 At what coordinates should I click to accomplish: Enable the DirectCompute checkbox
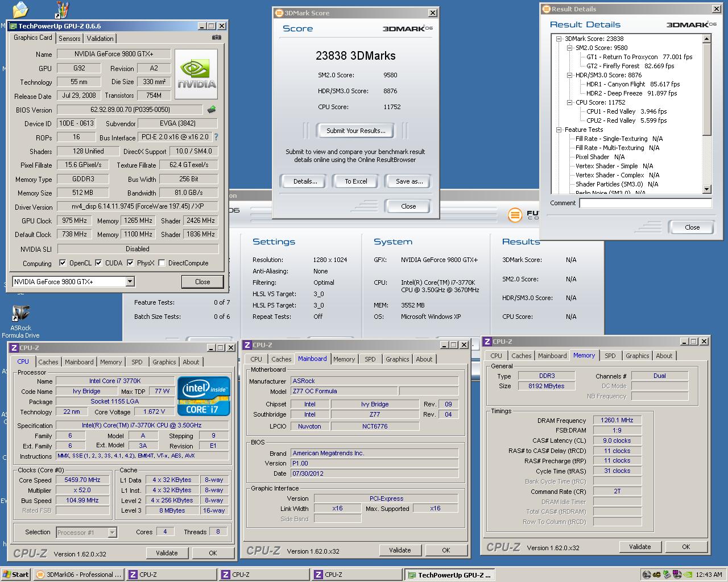(162, 263)
